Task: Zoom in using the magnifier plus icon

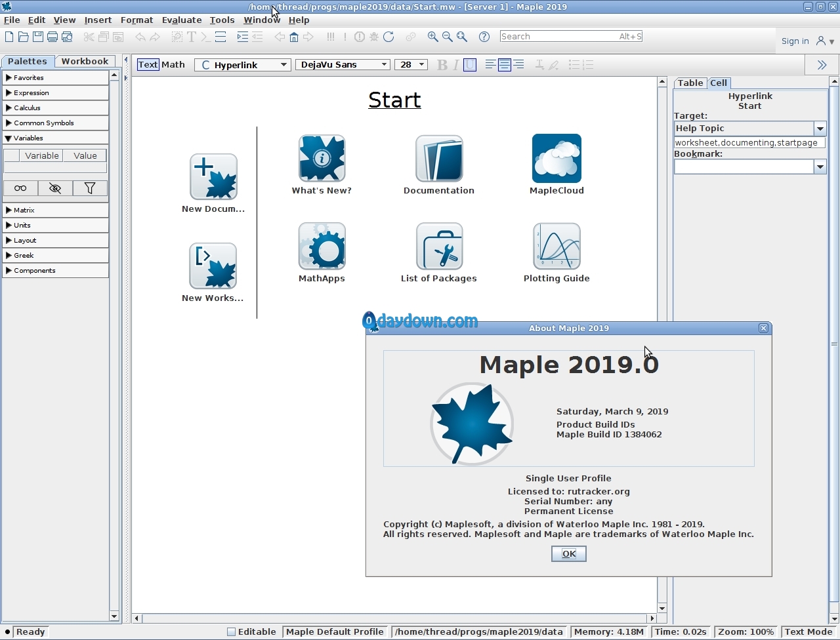Action: 433,37
